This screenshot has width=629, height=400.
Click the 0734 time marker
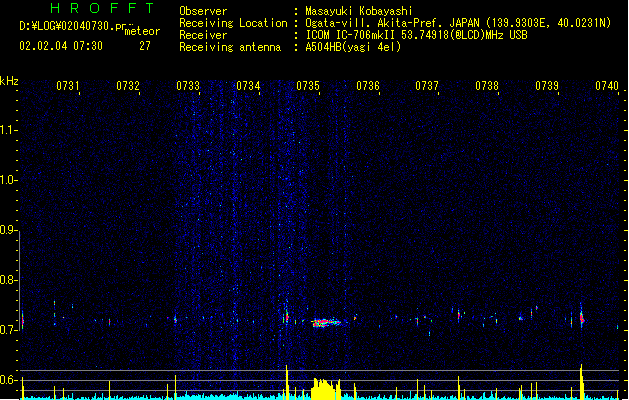click(248, 86)
